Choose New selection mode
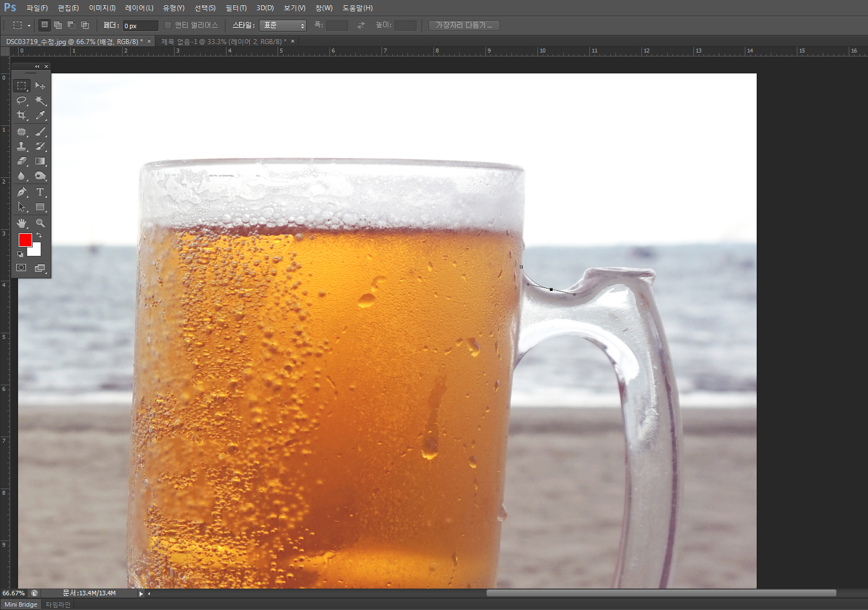Image resolution: width=868 pixels, height=610 pixels. point(45,25)
